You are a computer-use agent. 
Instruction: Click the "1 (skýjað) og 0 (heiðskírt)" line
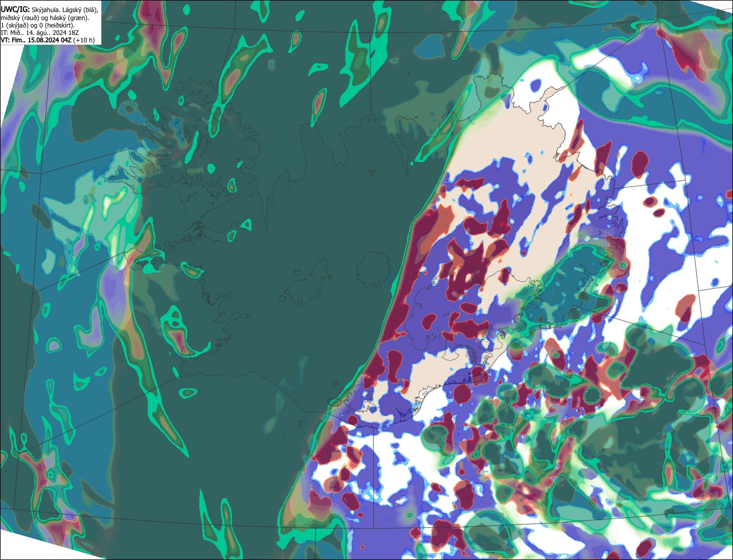click(x=38, y=25)
